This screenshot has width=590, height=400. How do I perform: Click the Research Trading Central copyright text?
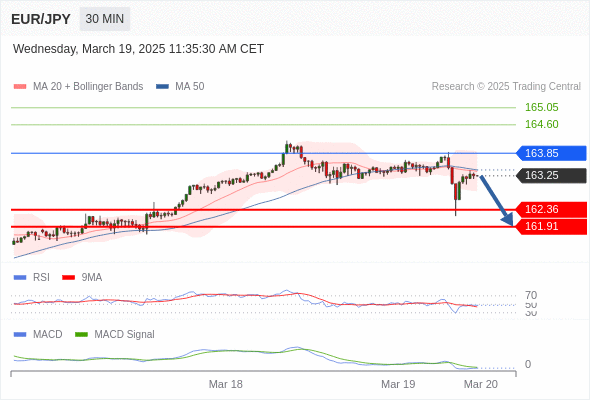tap(506, 87)
